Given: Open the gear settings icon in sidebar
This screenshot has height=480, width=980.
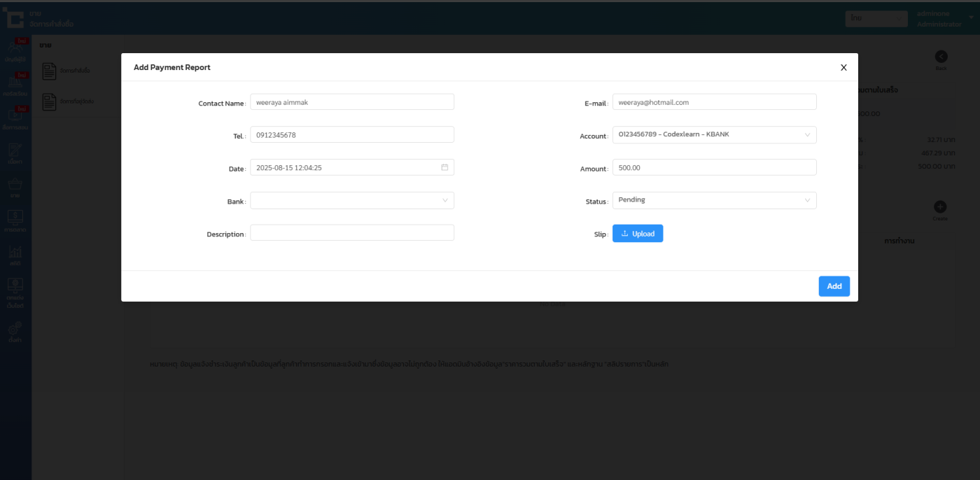Looking at the screenshot, I should (15, 328).
